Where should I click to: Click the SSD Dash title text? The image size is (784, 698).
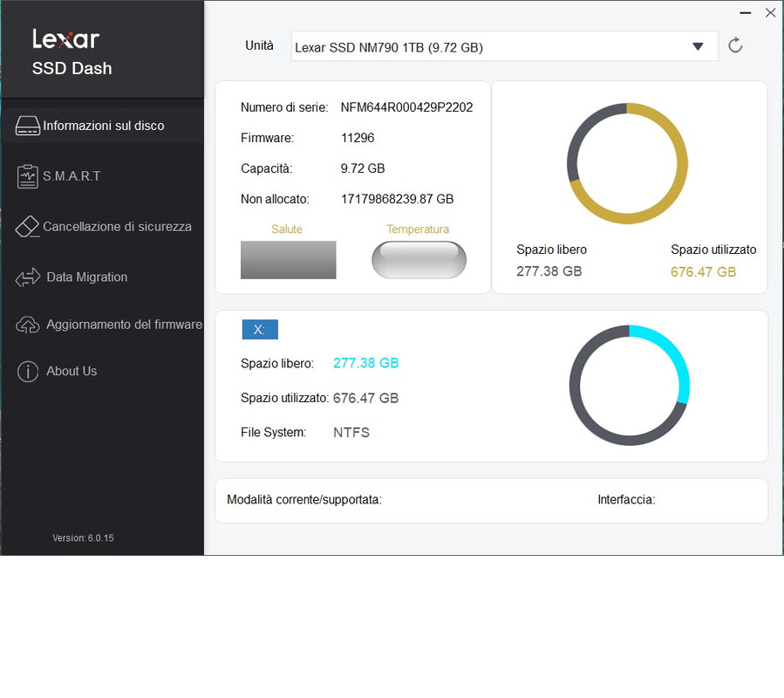click(x=72, y=69)
